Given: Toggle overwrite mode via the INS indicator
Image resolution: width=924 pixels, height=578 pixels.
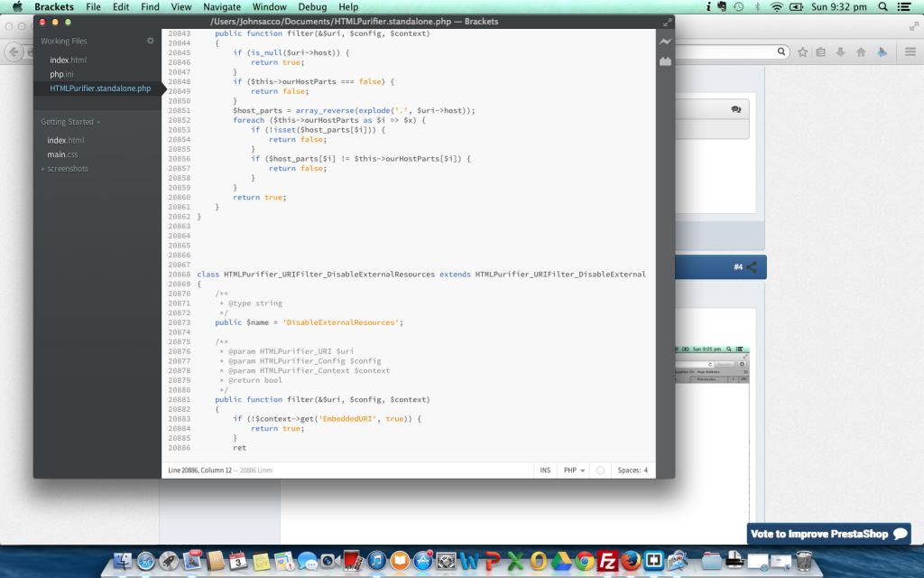Looking at the screenshot, I should (x=545, y=470).
